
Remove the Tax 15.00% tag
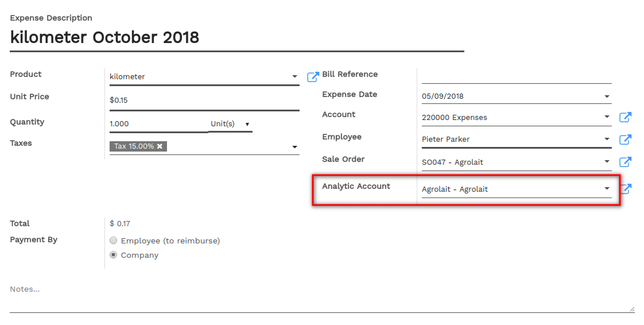click(160, 146)
